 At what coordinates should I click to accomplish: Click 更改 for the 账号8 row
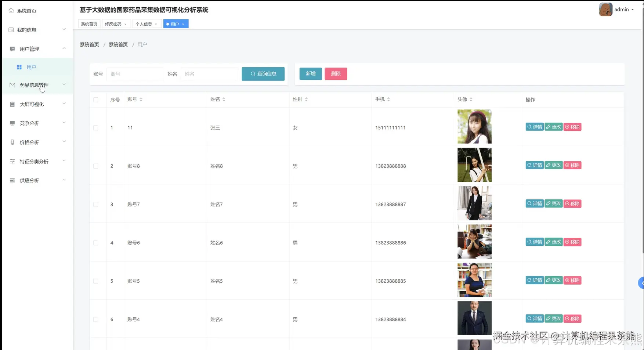554,165
